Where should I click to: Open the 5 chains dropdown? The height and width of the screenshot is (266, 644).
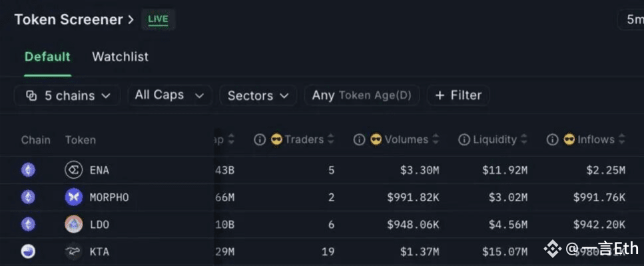click(x=68, y=95)
